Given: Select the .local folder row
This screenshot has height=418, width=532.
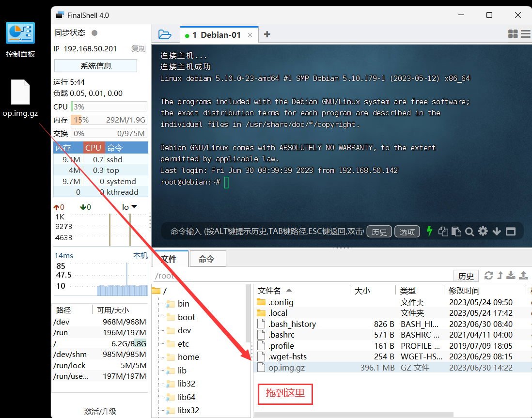Looking at the screenshot, I should point(392,313).
